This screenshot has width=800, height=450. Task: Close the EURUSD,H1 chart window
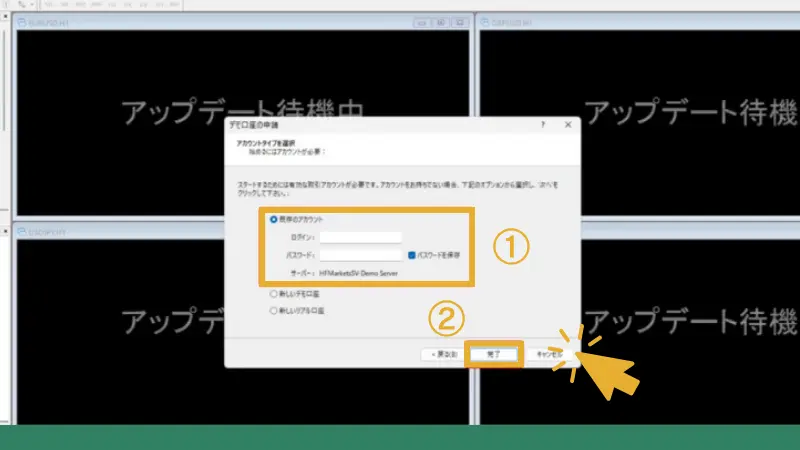(x=460, y=22)
